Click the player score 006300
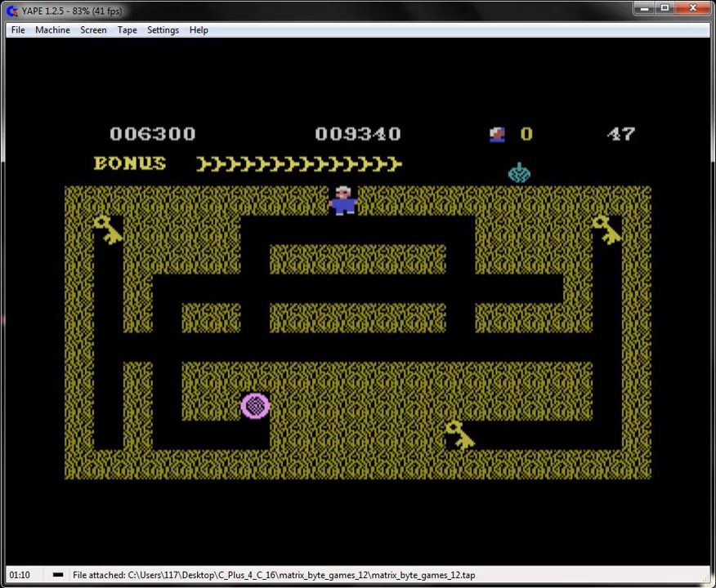 pyautogui.click(x=153, y=134)
